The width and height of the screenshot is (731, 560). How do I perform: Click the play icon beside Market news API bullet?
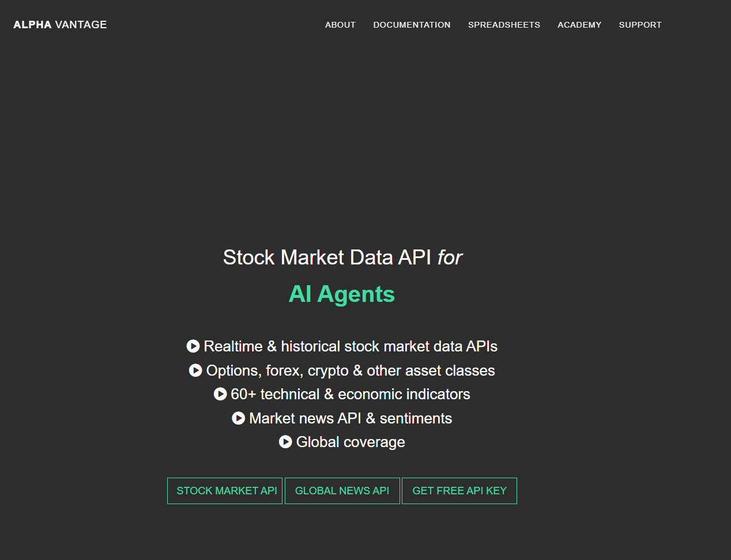click(x=238, y=418)
